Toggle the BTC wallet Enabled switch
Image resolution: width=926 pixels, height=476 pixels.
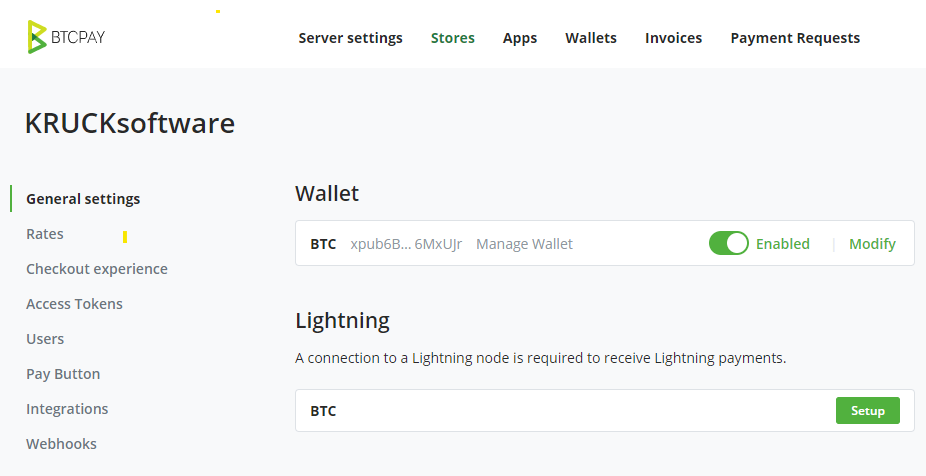[728, 244]
